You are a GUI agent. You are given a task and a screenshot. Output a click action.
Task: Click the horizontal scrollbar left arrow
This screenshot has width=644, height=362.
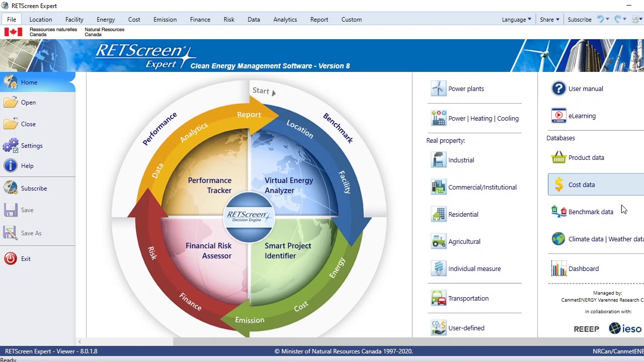[x=79, y=342]
